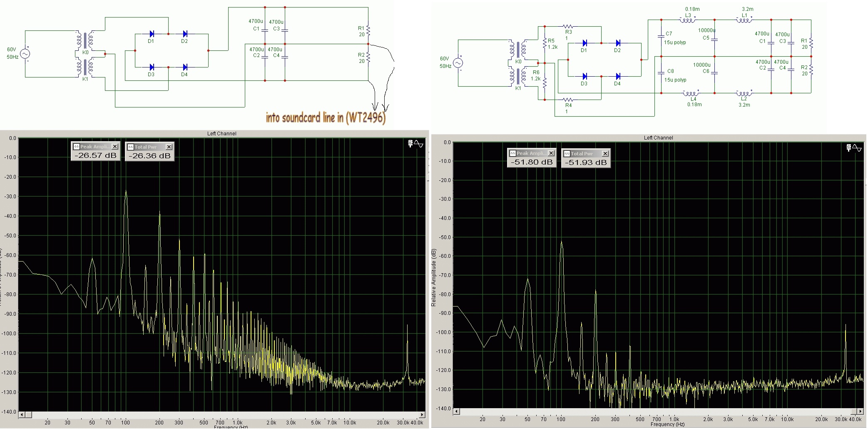Select the -26.57 dB peak amplitude readout
This screenshot has width=868, height=429.
pos(95,155)
